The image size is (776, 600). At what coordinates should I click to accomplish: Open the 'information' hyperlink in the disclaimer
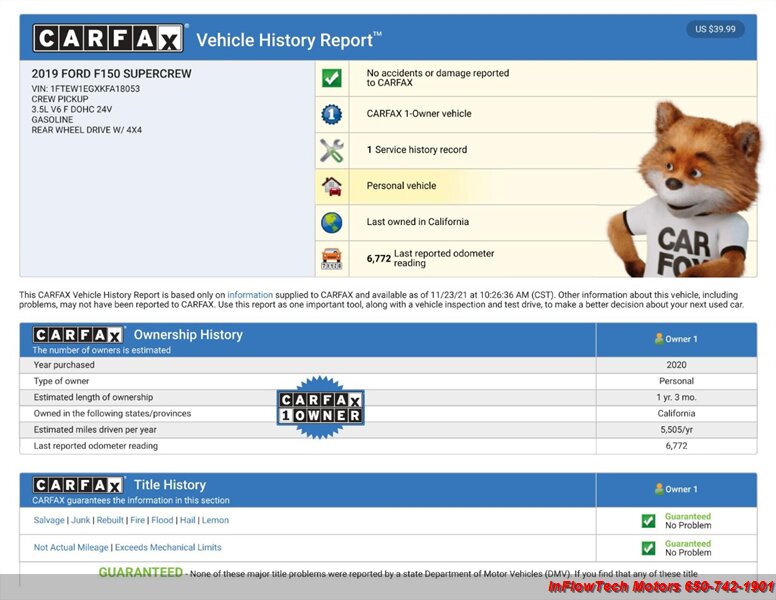[x=249, y=295]
